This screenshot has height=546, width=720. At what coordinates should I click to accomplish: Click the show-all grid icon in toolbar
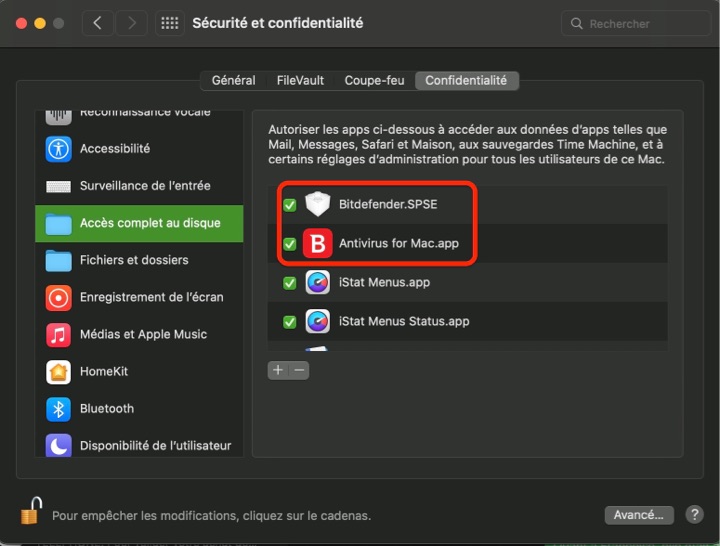coord(169,23)
